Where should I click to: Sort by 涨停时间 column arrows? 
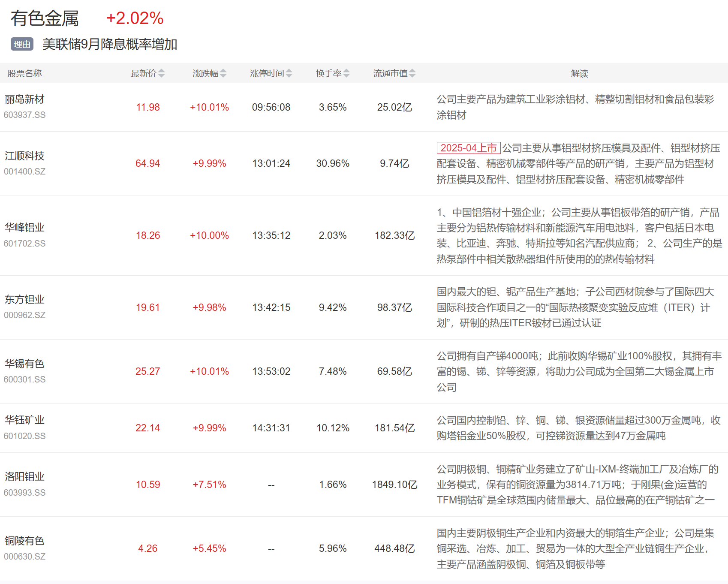tap(289, 73)
